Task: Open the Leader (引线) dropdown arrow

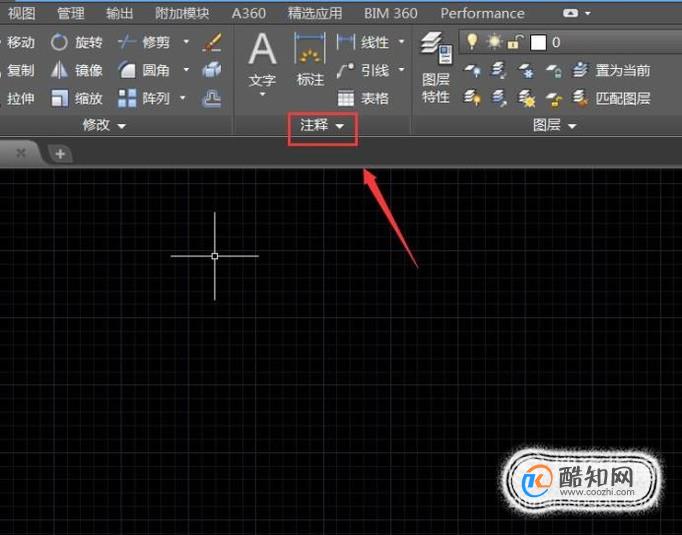Action: tap(401, 70)
